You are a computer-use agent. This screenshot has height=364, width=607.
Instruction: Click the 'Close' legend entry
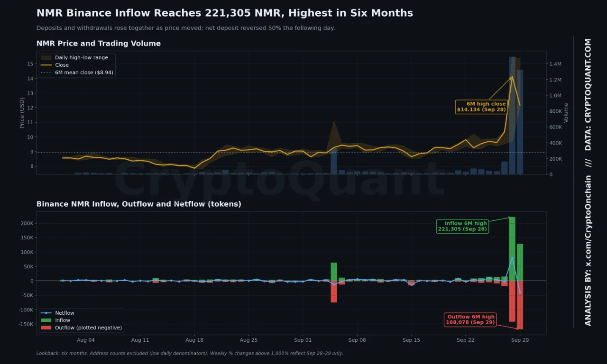pyautogui.click(x=55, y=65)
